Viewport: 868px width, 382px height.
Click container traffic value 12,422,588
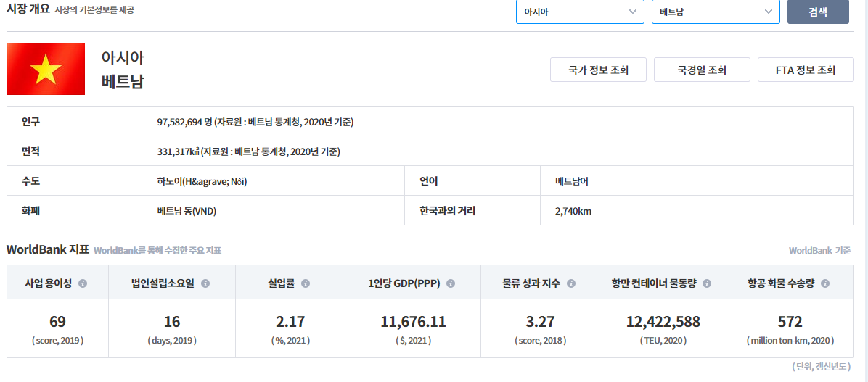coord(663,322)
